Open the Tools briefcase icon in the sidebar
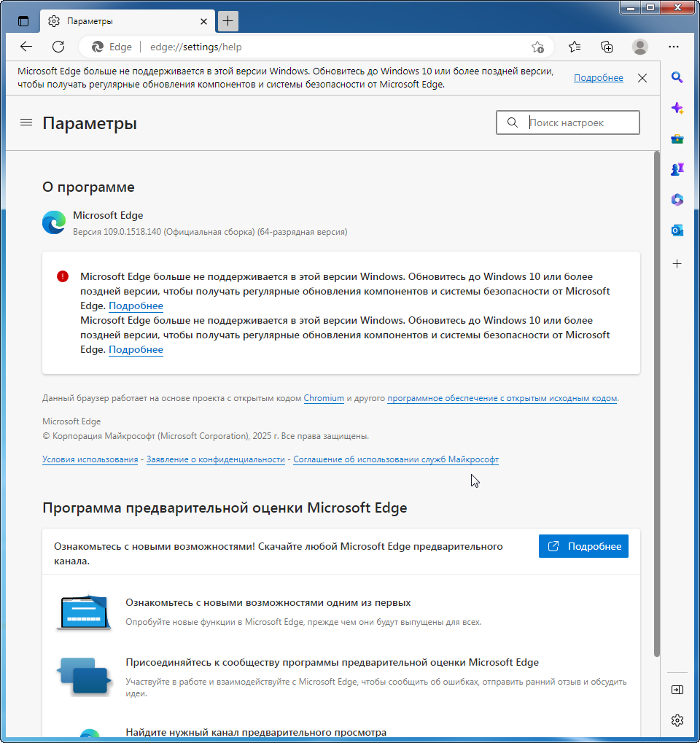Image resolution: width=700 pixels, height=743 pixels. pos(677,139)
